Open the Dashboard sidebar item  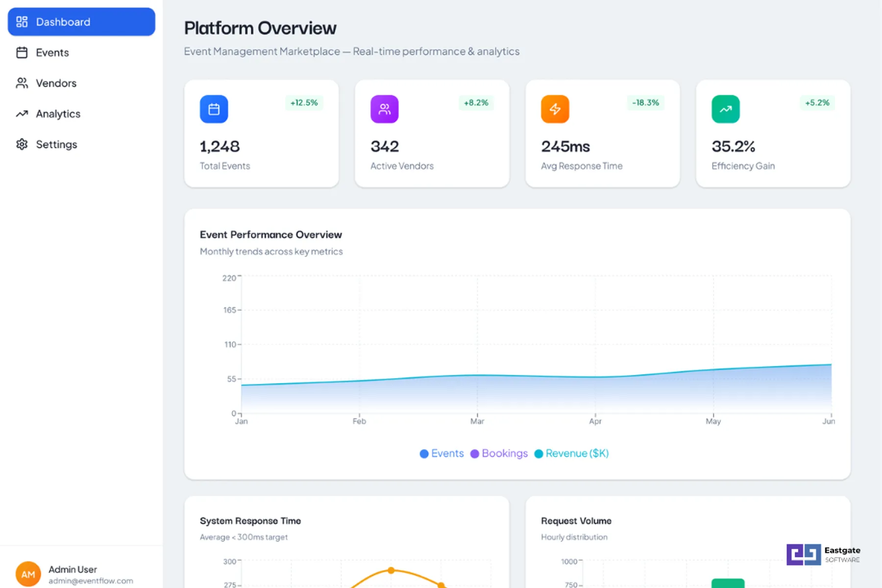tap(81, 22)
